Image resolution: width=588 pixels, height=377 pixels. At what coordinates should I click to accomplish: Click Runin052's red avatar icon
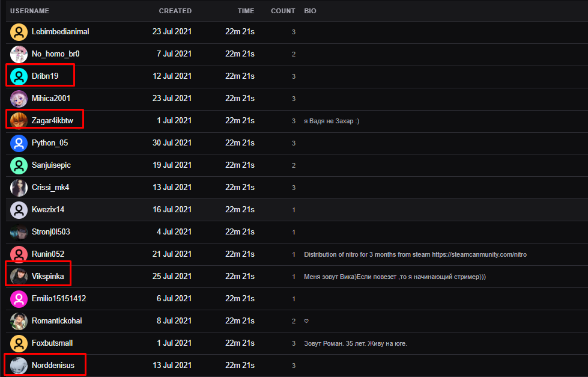click(19, 254)
